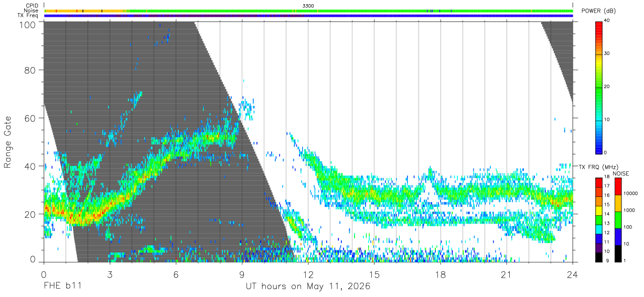Click the Range Gate axis title

pyautogui.click(x=7, y=142)
